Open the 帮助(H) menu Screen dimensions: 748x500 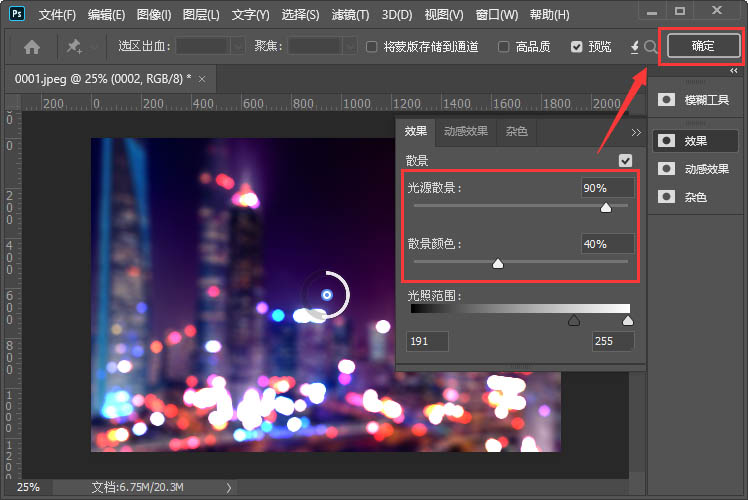(550, 15)
